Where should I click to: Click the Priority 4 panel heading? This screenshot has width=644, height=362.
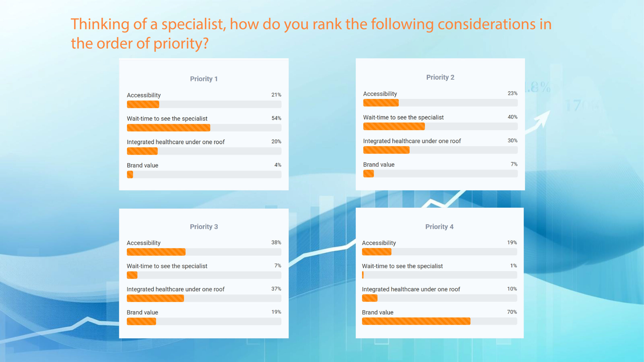click(x=439, y=227)
